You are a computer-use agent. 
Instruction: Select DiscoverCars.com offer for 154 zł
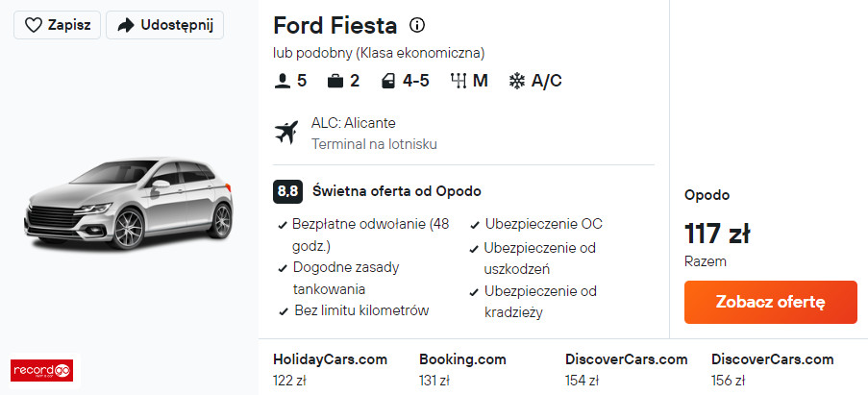(626, 369)
